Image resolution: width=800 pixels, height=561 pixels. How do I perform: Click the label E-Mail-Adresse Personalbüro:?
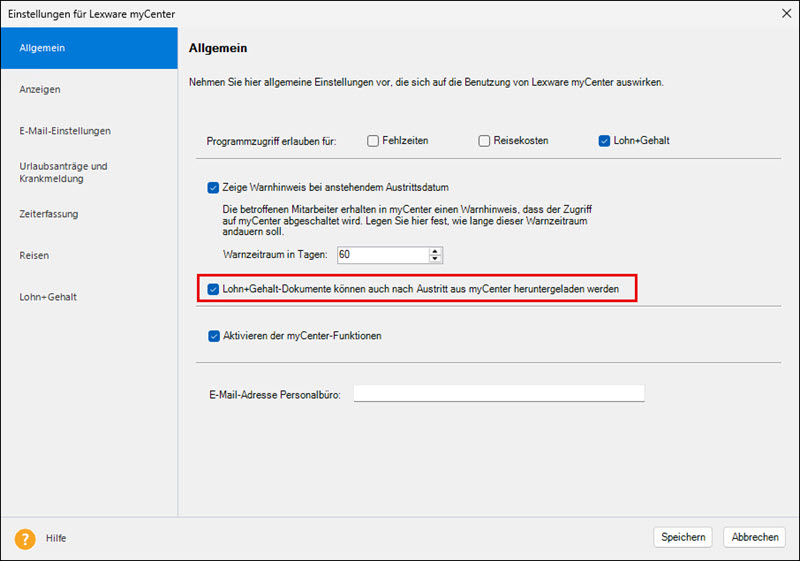tap(275, 395)
